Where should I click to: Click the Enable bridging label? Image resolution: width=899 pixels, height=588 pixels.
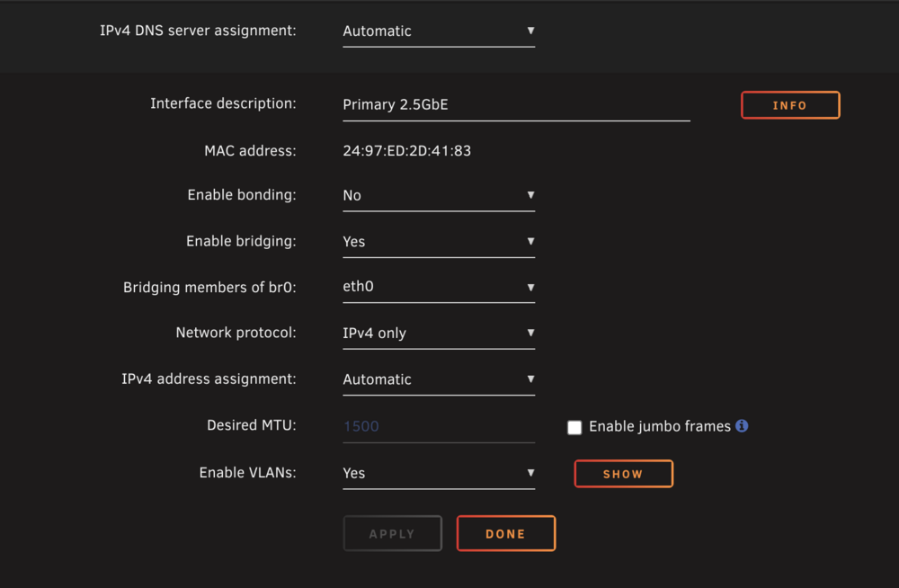click(x=241, y=241)
